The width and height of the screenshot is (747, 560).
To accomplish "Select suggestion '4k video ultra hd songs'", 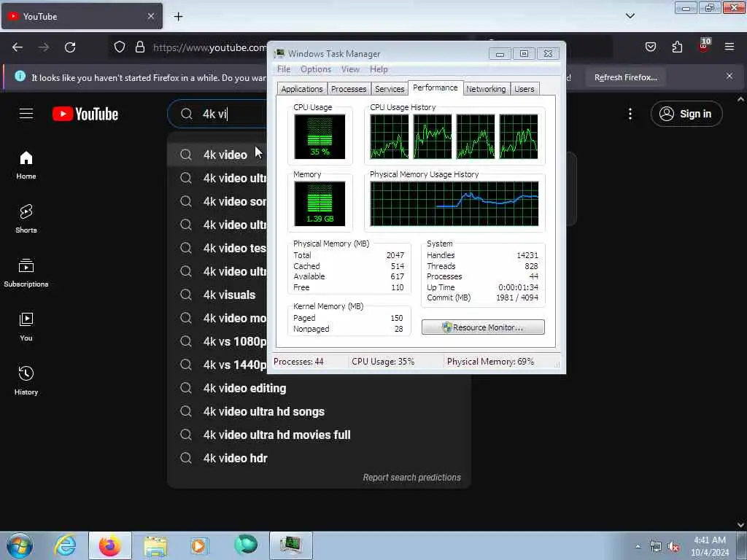I will [319, 411].
